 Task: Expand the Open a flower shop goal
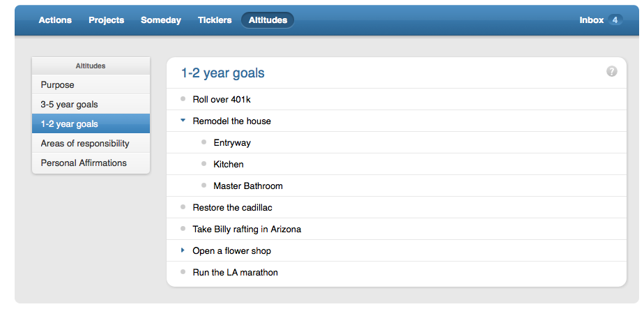(183, 250)
